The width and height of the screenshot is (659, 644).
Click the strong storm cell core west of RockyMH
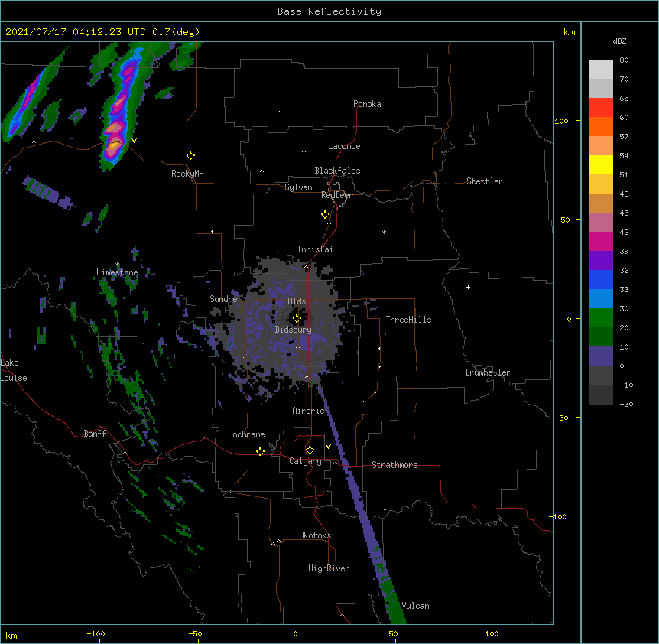click(113, 146)
